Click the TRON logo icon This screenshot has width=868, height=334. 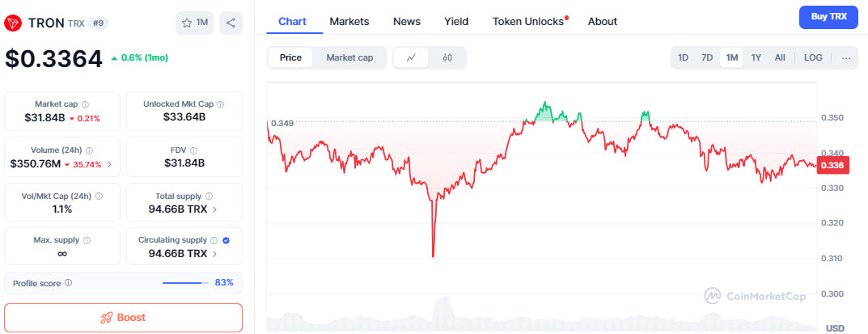[12, 23]
